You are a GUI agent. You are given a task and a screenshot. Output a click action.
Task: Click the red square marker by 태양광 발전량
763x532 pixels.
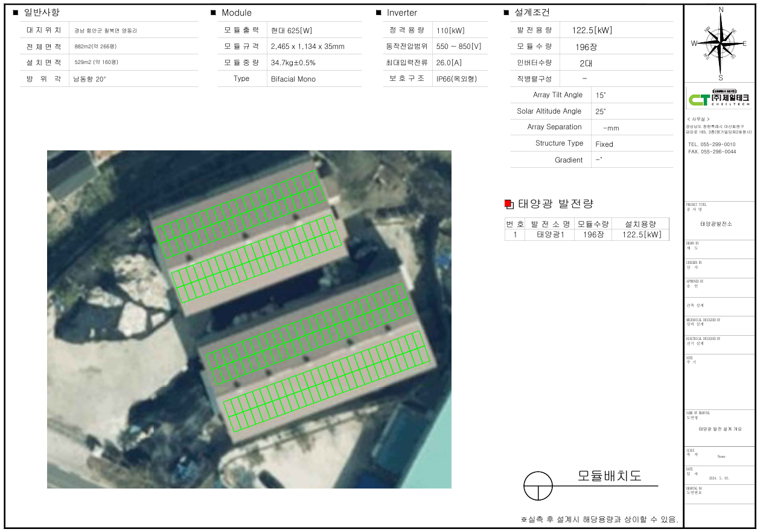click(508, 204)
